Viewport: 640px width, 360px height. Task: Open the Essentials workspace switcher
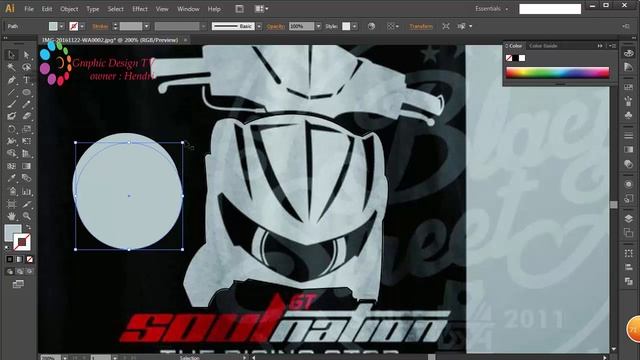click(x=491, y=9)
